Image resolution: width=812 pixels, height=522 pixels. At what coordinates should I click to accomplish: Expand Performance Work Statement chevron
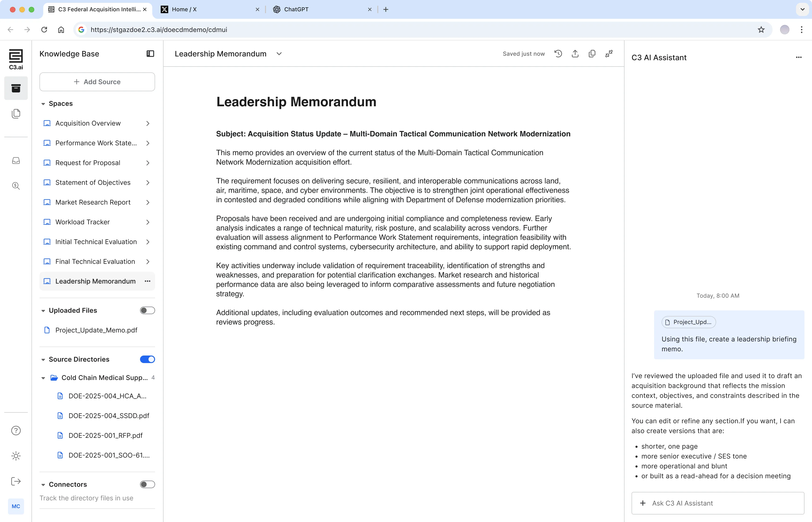[148, 143]
